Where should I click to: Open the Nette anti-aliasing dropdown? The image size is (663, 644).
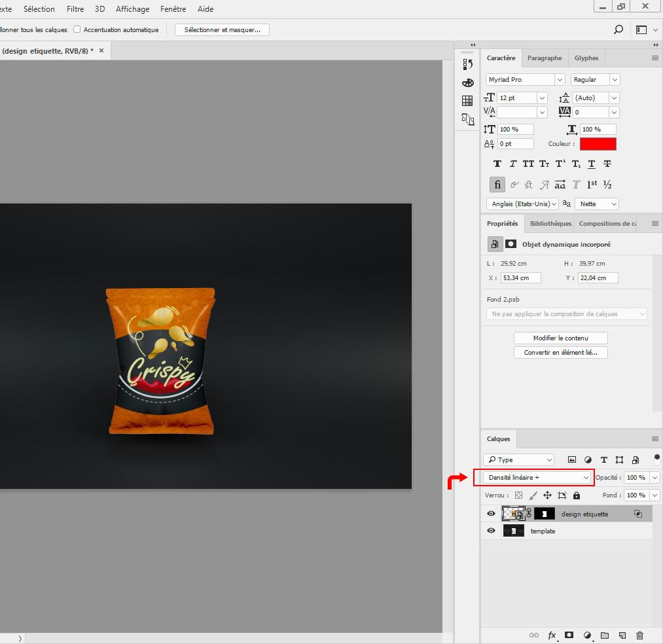pos(597,204)
